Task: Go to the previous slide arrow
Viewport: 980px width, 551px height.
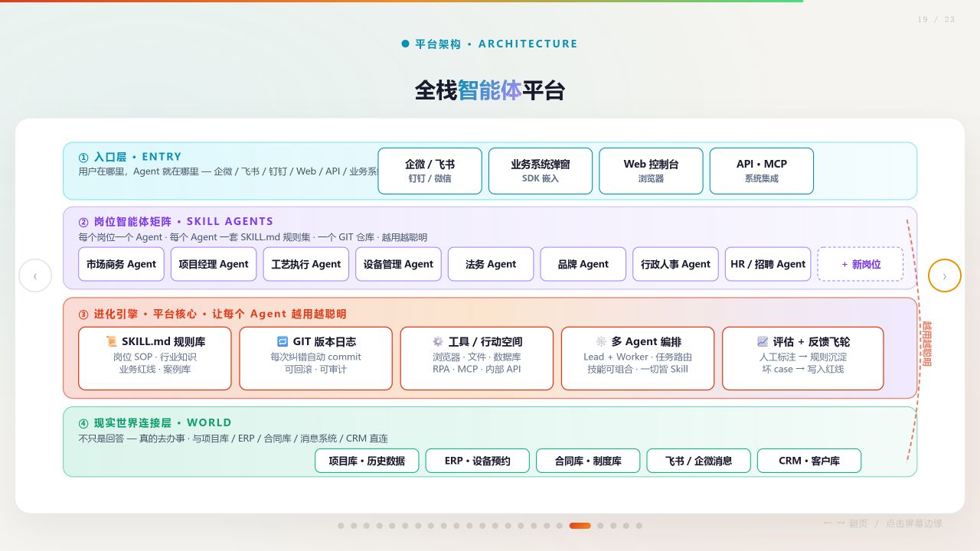Action: 35,275
